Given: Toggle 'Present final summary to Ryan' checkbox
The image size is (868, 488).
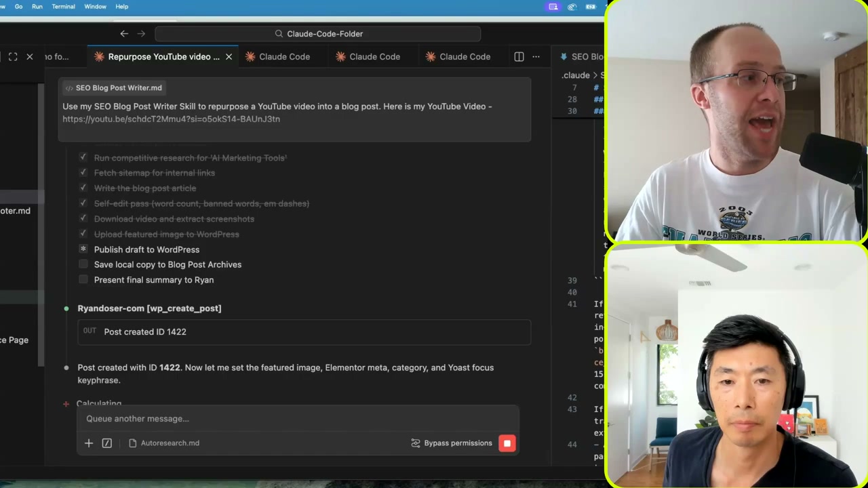Looking at the screenshot, I should (83, 279).
